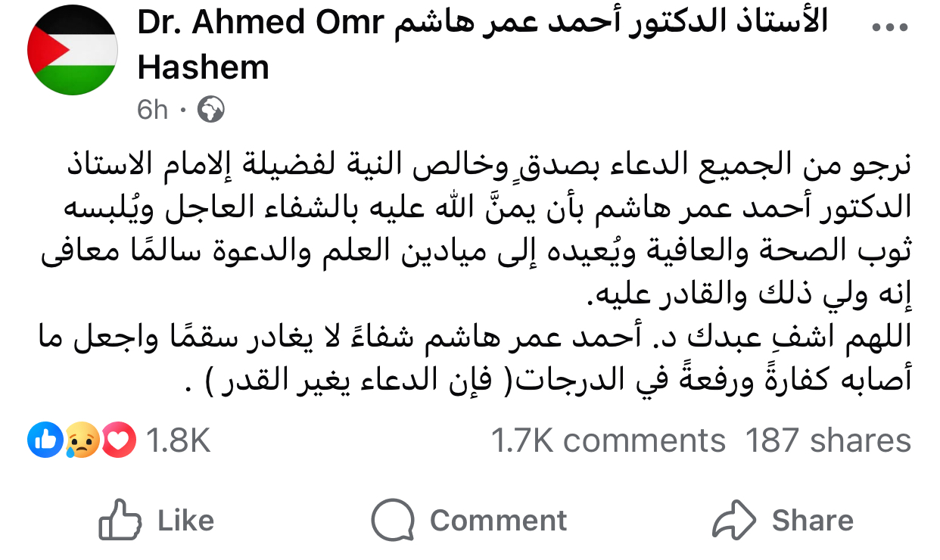The width and height of the screenshot is (940, 560).
Task: View the 187 shares list
Action: tap(828, 440)
